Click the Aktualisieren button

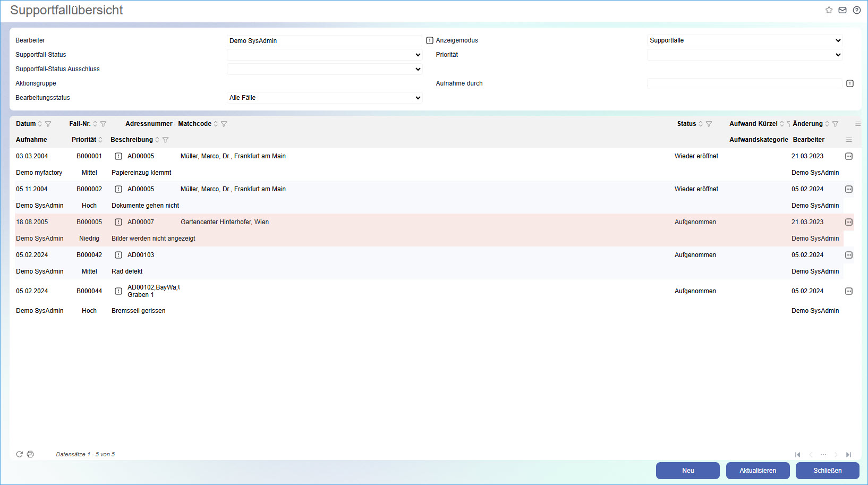point(758,471)
